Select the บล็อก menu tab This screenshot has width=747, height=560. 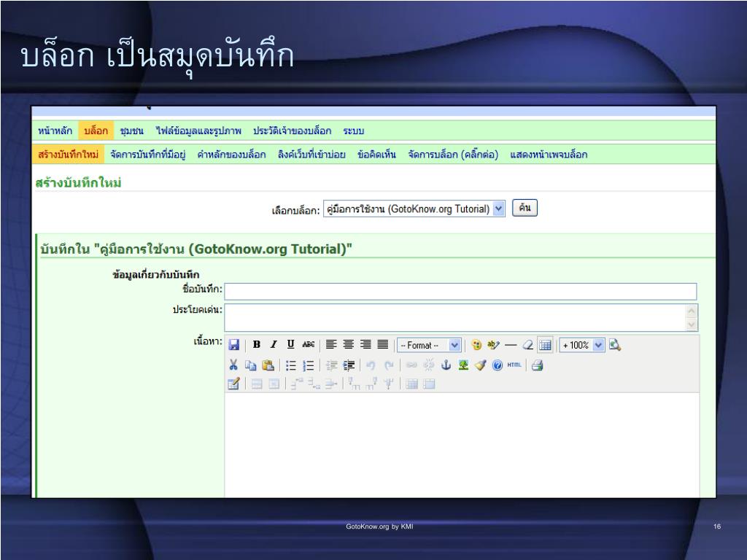click(96, 131)
